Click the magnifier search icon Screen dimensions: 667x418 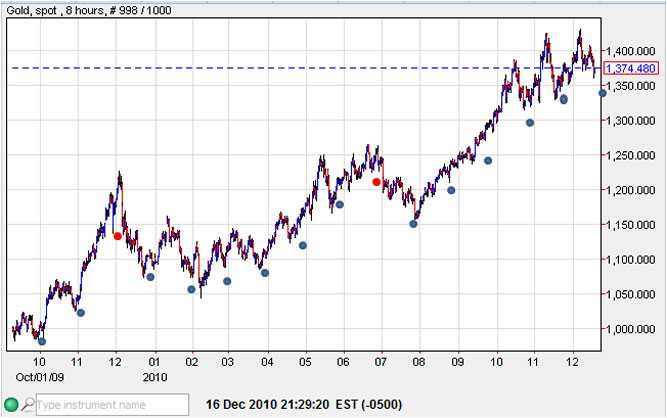tap(28, 406)
